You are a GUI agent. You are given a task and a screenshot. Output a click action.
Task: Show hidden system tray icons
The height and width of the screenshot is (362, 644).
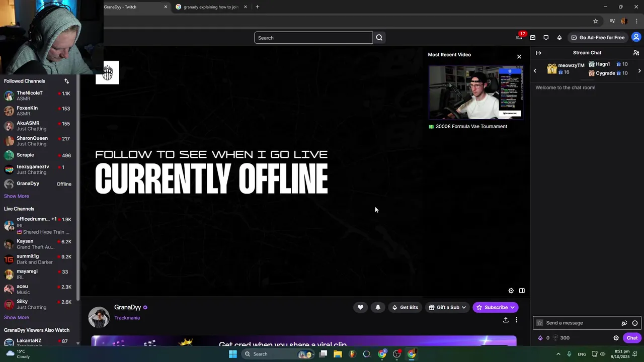558,354
